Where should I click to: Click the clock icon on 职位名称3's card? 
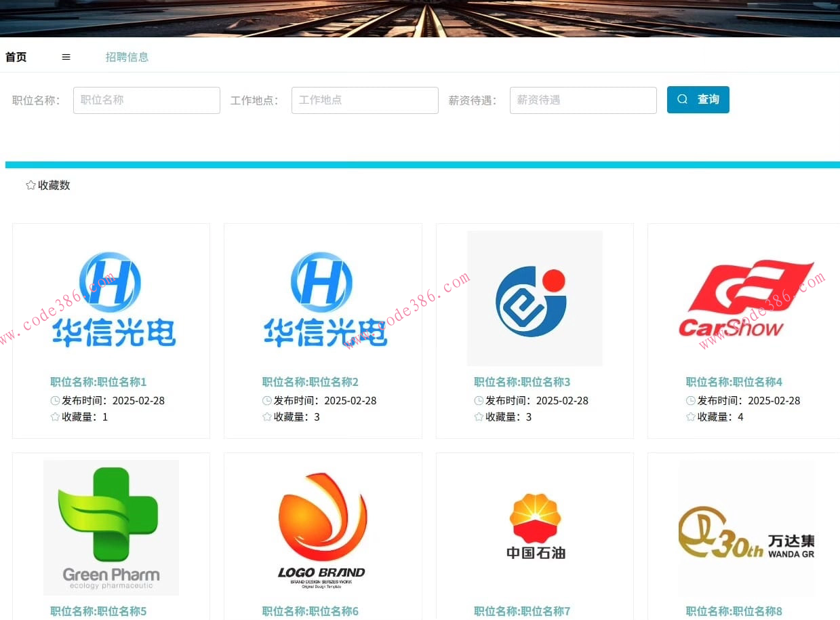pos(478,400)
